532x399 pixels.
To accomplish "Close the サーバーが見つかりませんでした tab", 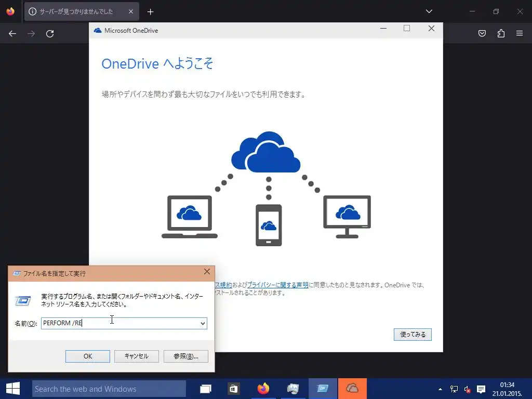I will [130, 11].
